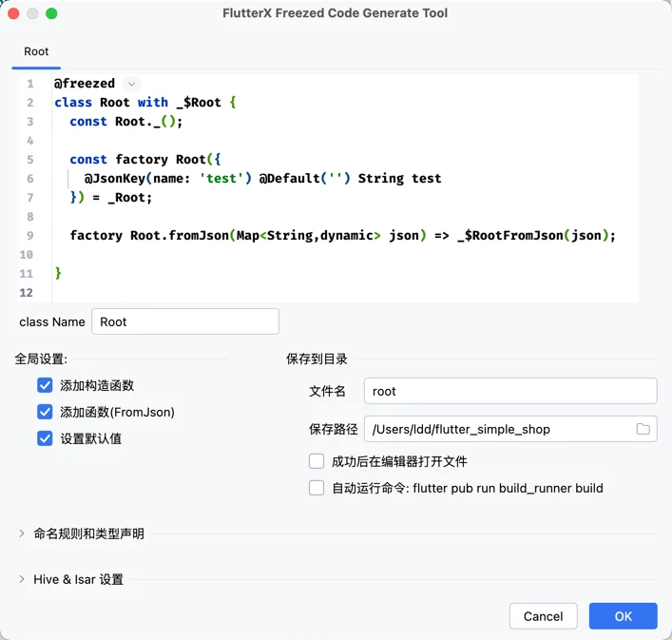
Task: Click the 文件名 field containing root
Action: point(509,391)
